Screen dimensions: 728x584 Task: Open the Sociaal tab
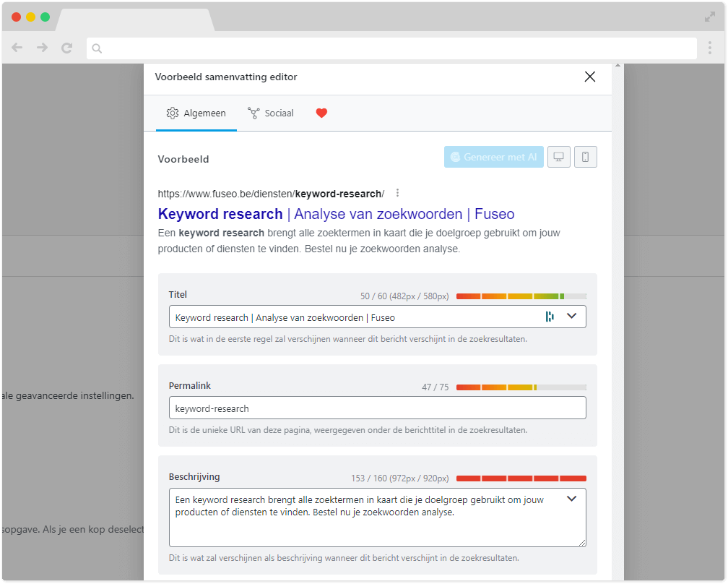271,113
